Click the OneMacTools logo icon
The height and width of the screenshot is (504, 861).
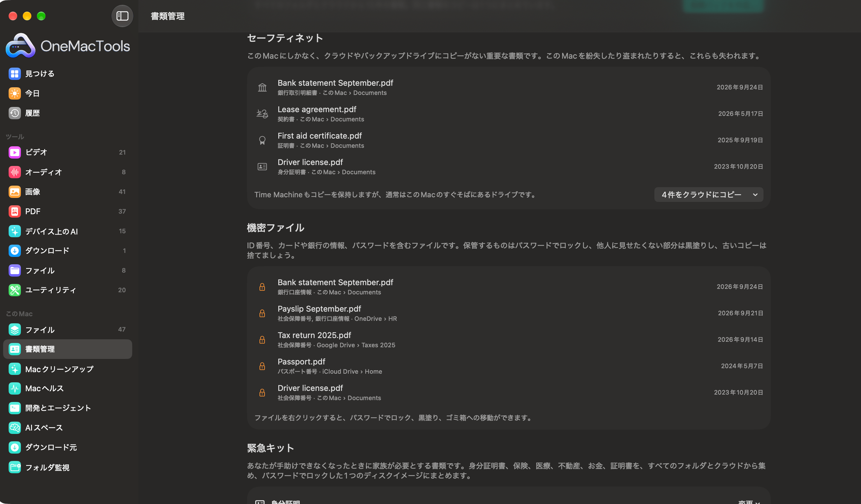point(21,46)
